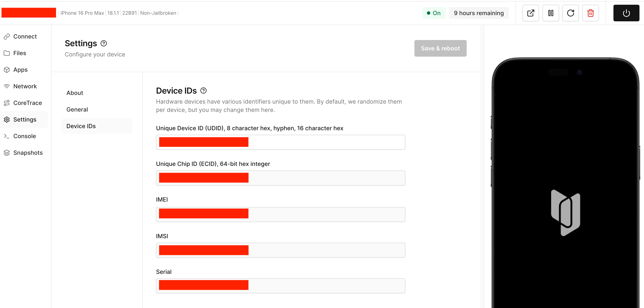Image resolution: width=644 pixels, height=308 pixels.
Task: Open the Connect page
Action: click(25, 37)
